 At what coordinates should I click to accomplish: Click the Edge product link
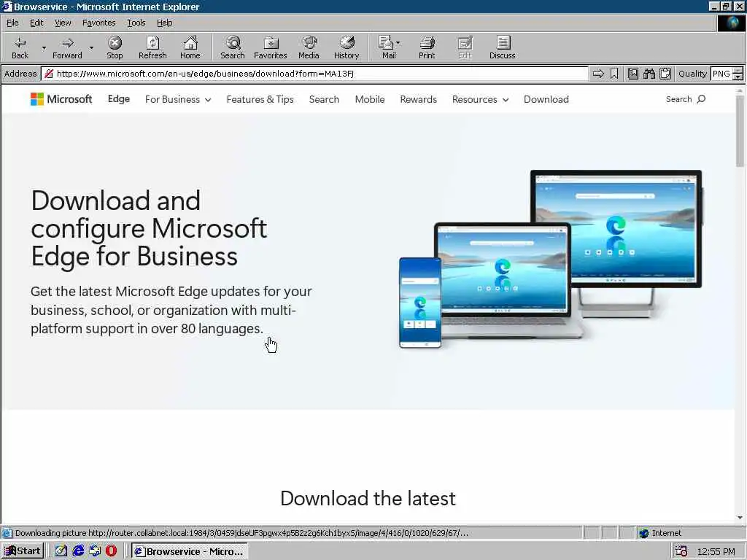coord(119,98)
